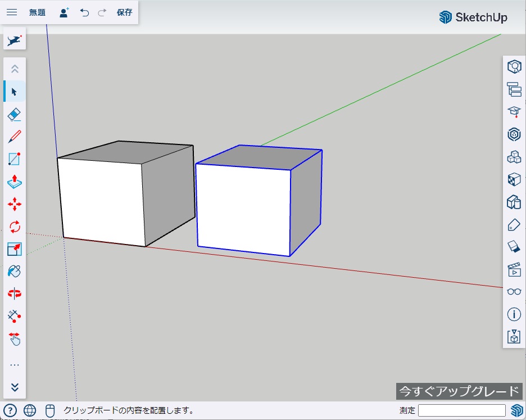The image size is (526, 420).
Task: Open the Tags panel
Action: pos(514,225)
